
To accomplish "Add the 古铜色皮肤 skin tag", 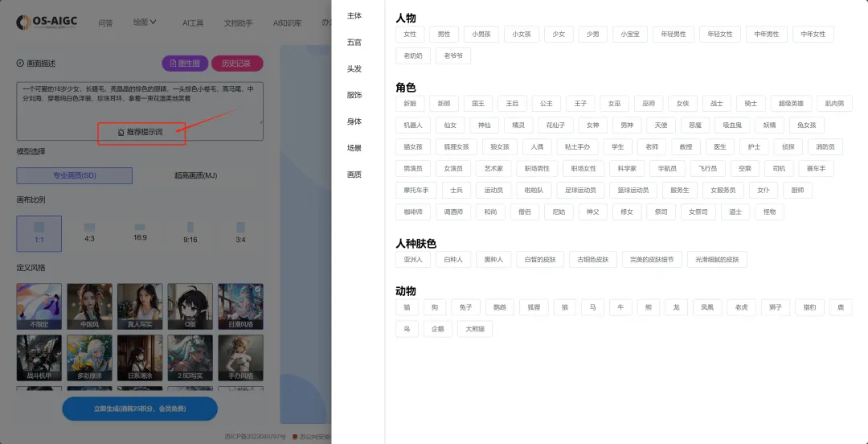I will (593, 260).
